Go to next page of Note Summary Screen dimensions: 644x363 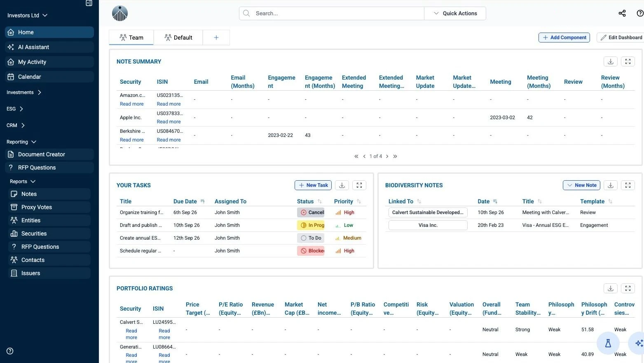(x=387, y=156)
